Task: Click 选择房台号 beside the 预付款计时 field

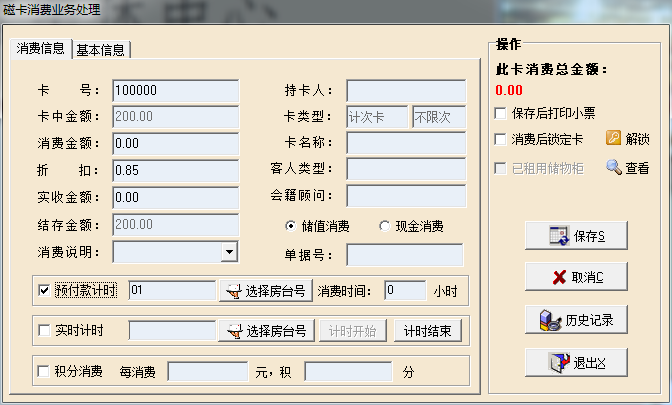Action: (x=263, y=291)
